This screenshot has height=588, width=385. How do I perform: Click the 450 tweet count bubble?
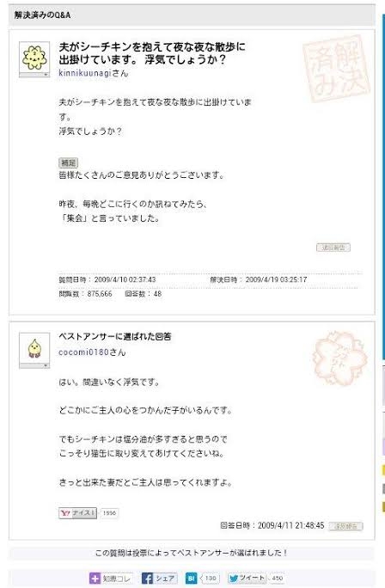[x=277, y=578]
